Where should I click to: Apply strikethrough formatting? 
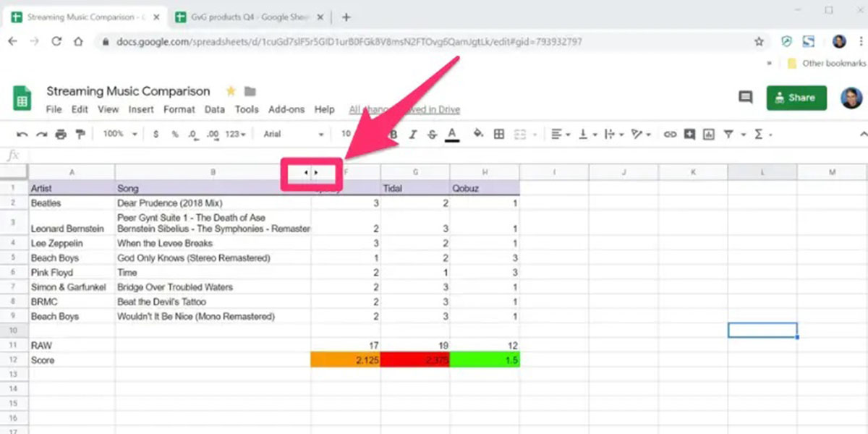tap(433, 135)
